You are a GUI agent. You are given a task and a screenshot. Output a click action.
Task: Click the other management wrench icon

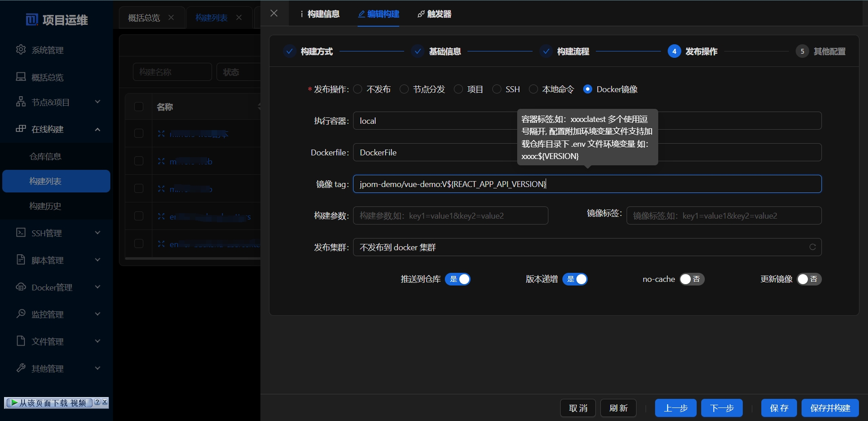point(21,368)
